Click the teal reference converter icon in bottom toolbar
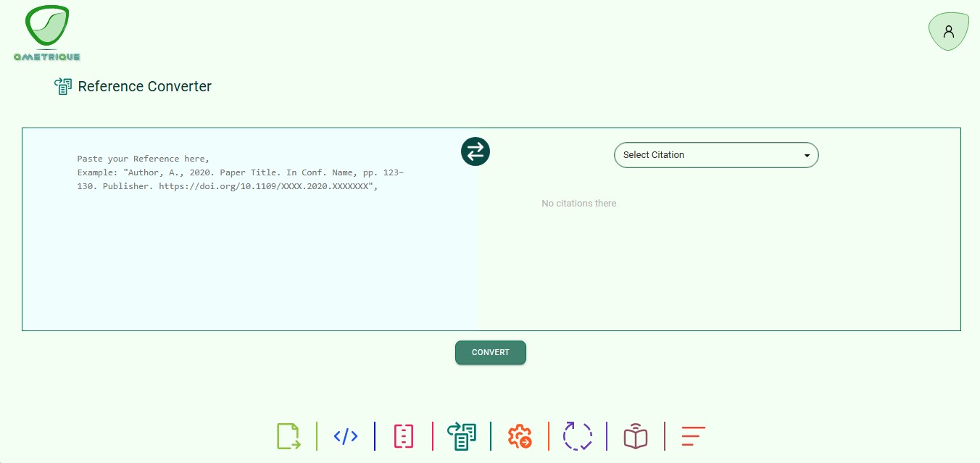This screenshot has height=463, width=980. tap(461, 436)
